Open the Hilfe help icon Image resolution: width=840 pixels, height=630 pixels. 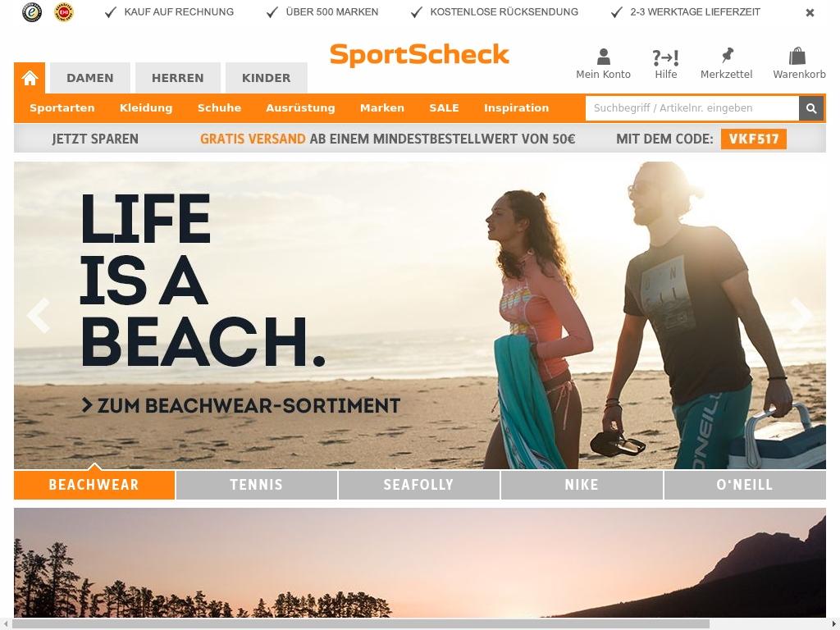pyautogui.click(x=665, y=57)
